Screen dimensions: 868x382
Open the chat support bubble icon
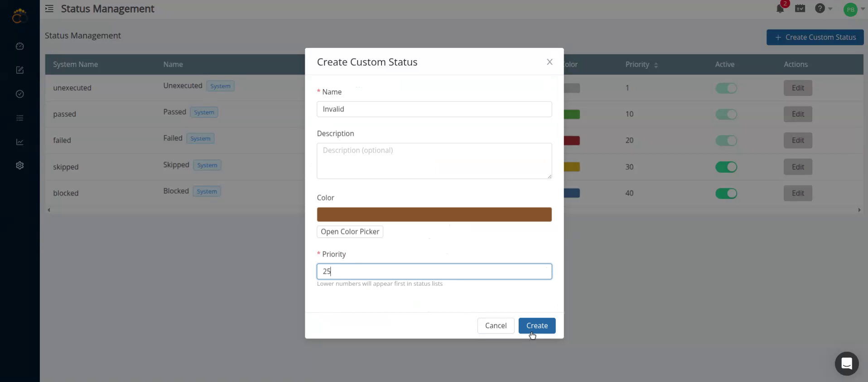(x=846, y=363)
